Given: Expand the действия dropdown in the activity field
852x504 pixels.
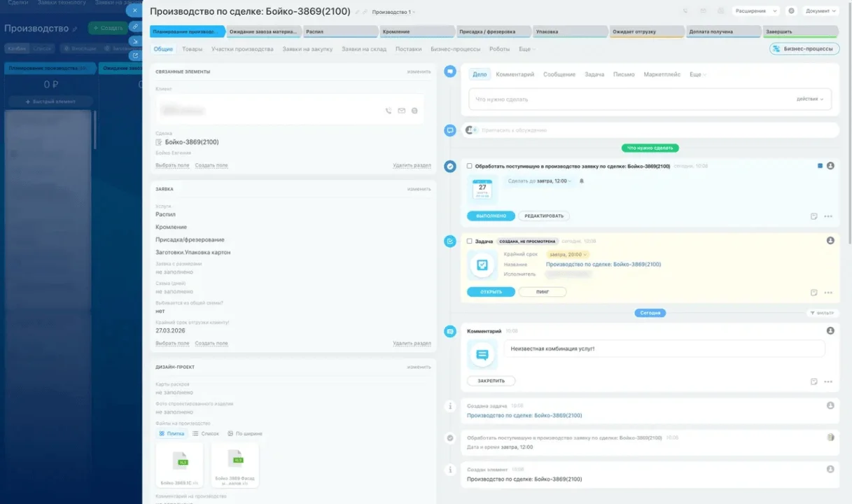Looking at the screenshot, I should point(810,99).
